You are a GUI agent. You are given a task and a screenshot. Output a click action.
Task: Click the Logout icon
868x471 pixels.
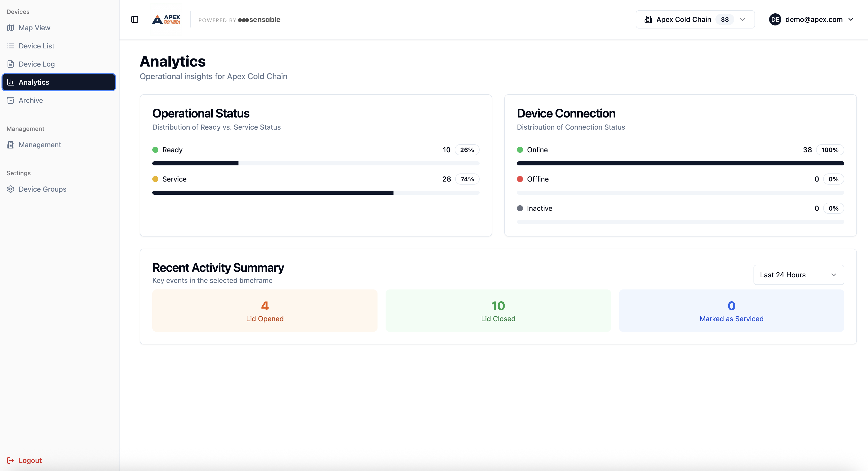[x=10, y=460]
